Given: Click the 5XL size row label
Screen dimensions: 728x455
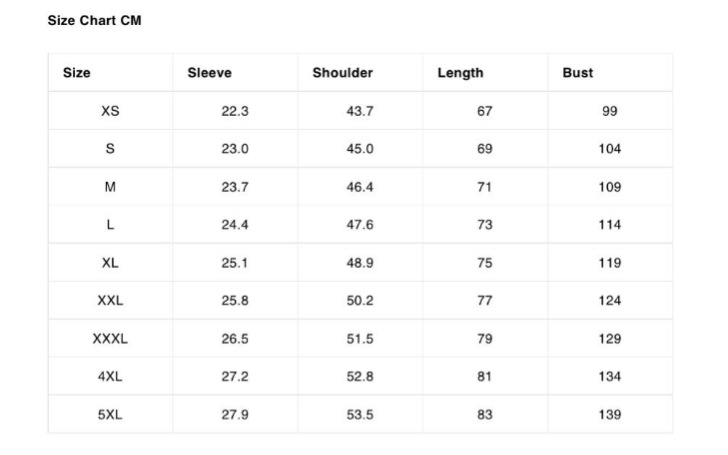Looking at the screenshot, I should pos(110,414).
